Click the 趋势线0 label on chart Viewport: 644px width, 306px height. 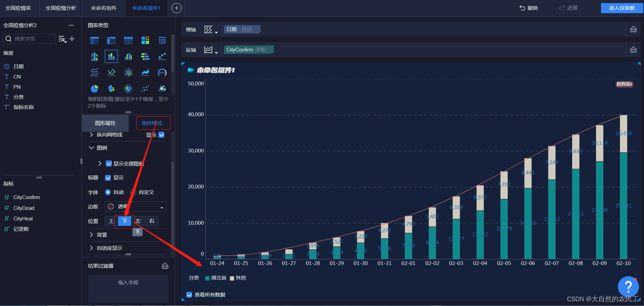[624, 84]
